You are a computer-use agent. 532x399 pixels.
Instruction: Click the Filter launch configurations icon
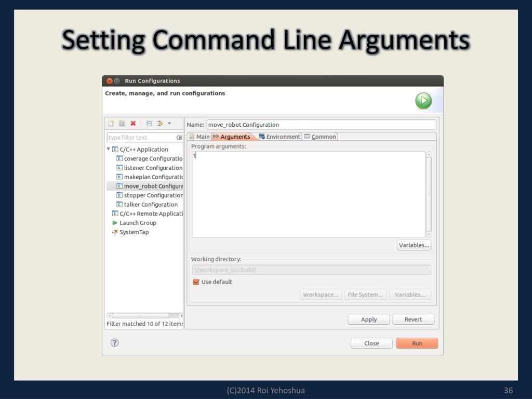[160, 124]
